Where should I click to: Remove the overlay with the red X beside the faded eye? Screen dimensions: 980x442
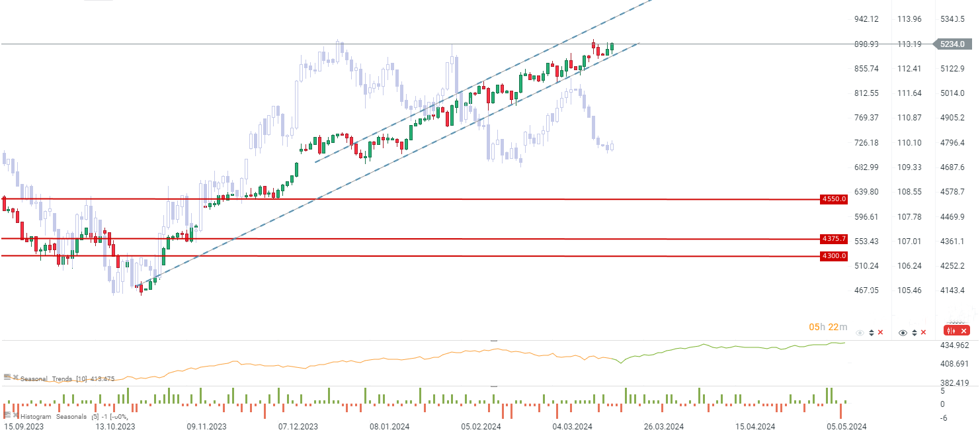pos(880,332)
